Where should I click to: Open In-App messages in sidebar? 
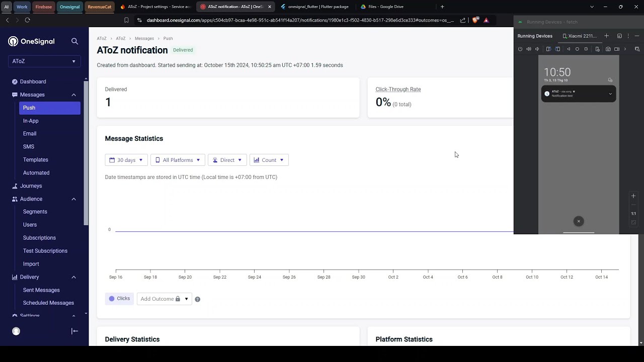point(31,121)
